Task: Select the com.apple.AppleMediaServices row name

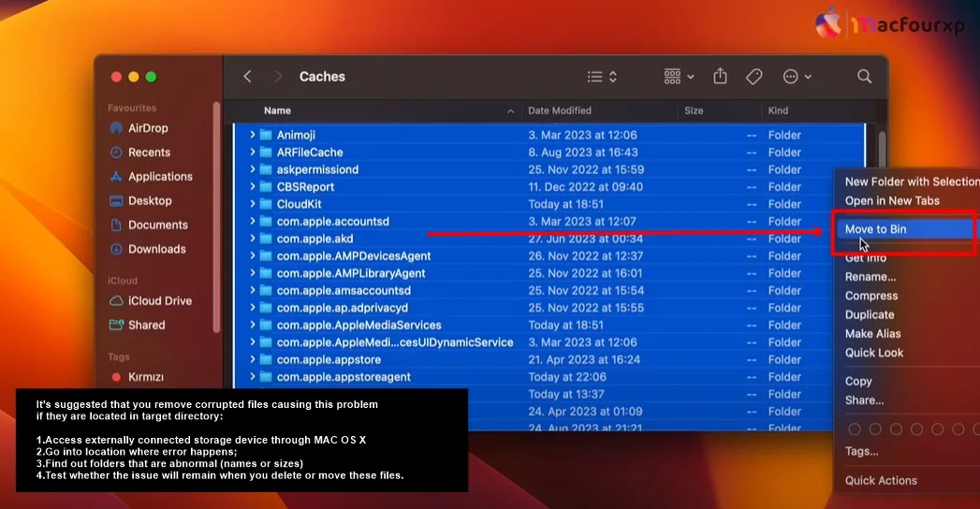Action: (359, 325)
